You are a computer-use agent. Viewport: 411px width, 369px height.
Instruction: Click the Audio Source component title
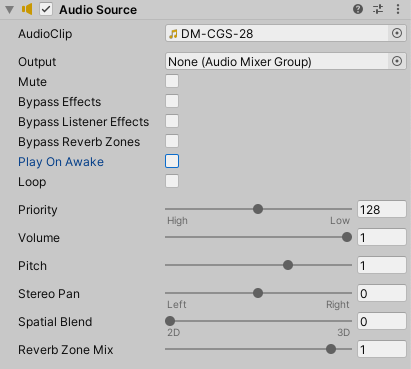[98, 10]
